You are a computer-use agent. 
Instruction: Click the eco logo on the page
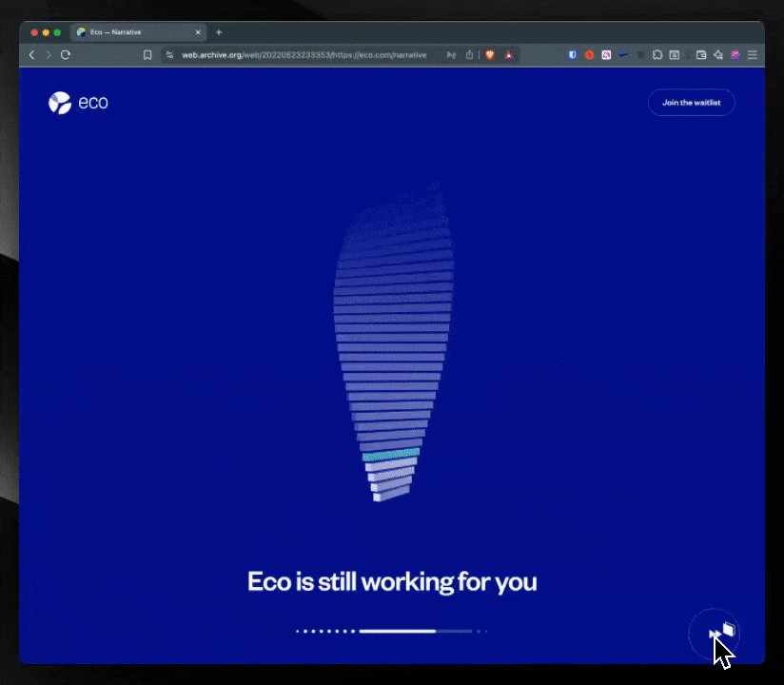coord(78,103)
